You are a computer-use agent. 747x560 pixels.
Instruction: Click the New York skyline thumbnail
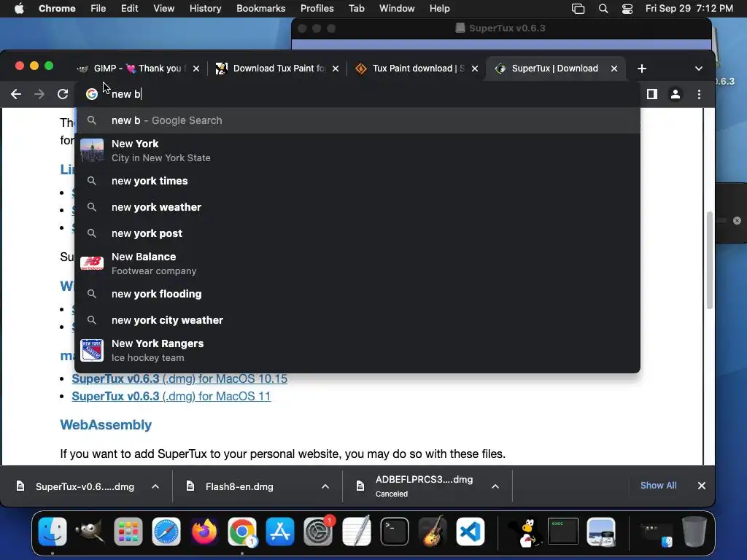click(x=91, y=150)
